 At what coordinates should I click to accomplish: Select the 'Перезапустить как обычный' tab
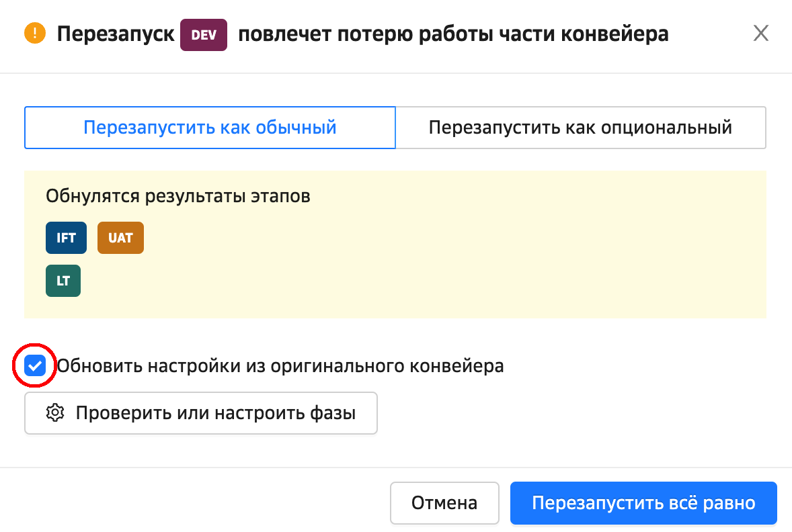210,127
